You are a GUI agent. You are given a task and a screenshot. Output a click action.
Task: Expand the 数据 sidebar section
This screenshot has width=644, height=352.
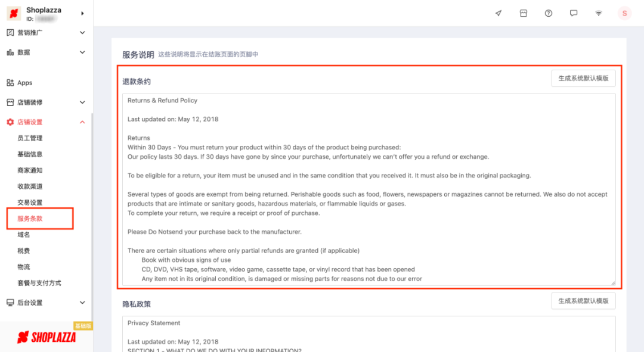click(x=82, y=52)
